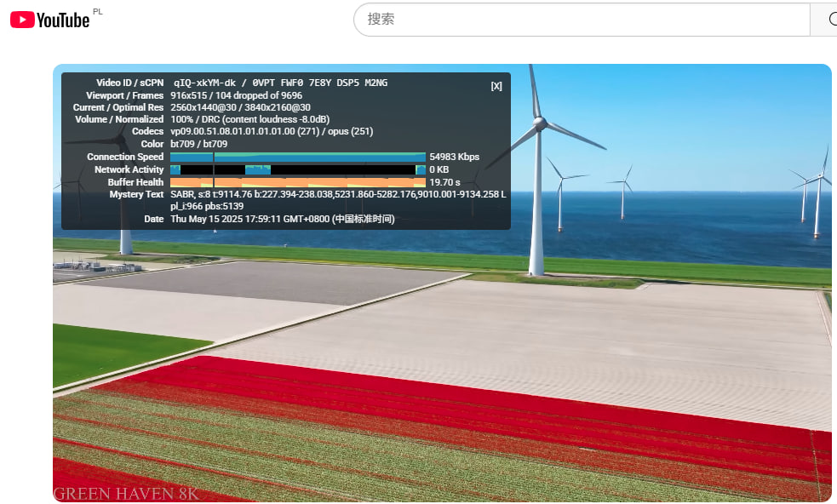Close the stats for nerds panel
The image size is (837, 504).
click(496, 86)
